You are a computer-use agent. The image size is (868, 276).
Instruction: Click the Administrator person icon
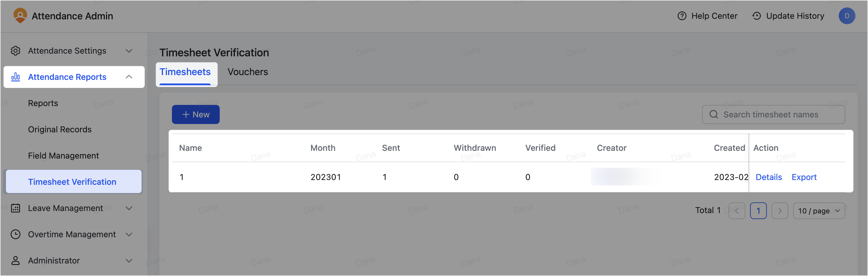tap(16, 260)
